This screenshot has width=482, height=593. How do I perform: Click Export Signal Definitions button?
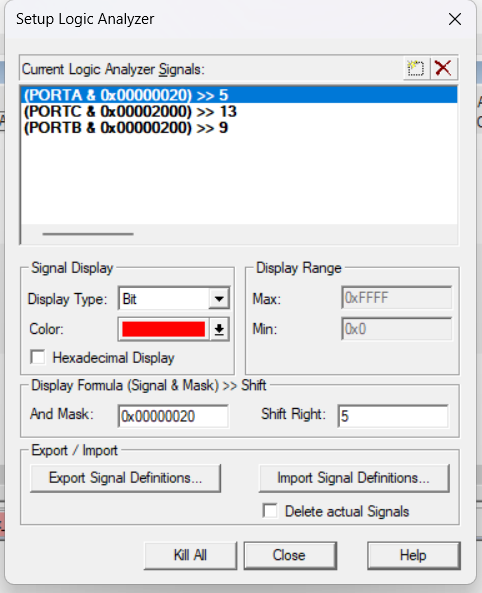(x=125, y=478)
